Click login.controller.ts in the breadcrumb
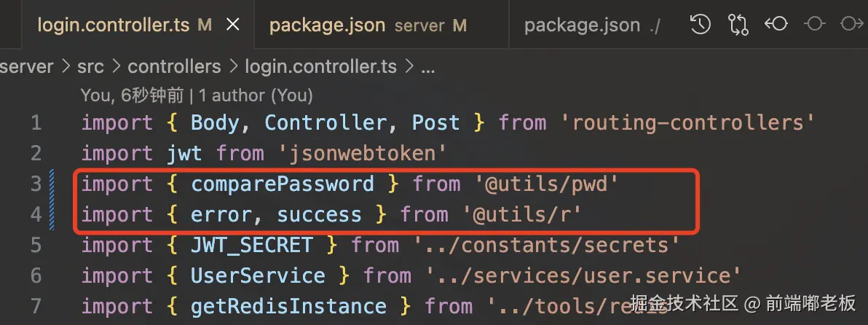Image resolution: width=868 pixels, height=325 pixels. click(321, 67)
